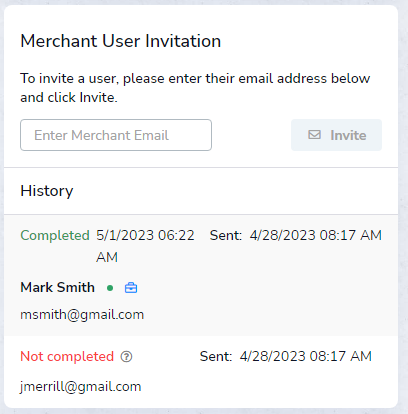
Task: Click the Merchant User Invitation title
Action: pos(121,41)
